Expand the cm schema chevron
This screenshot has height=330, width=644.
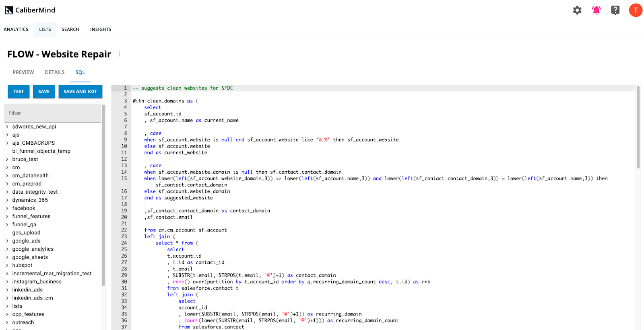coord(7,167)
